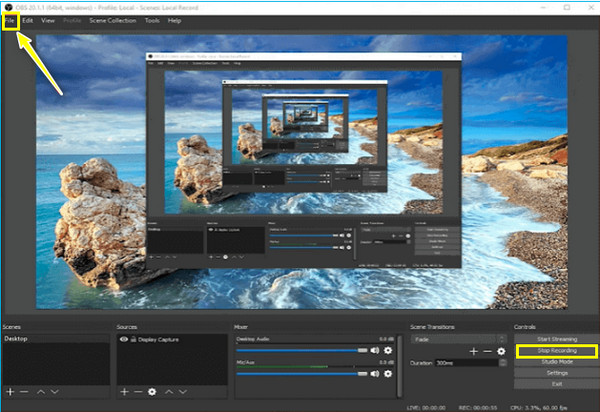Remove the selected source with the Sources minus icon
Viewport: 600px width, 412px height.
pos(138,392)
